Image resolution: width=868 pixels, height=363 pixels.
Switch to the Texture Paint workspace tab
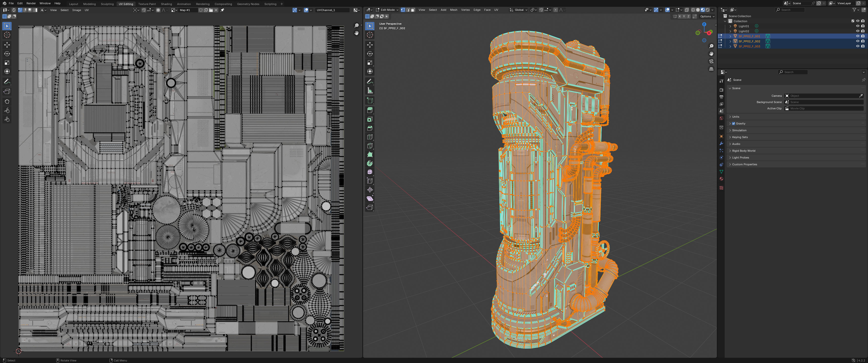pyautogui.click(x=147, y=4)
